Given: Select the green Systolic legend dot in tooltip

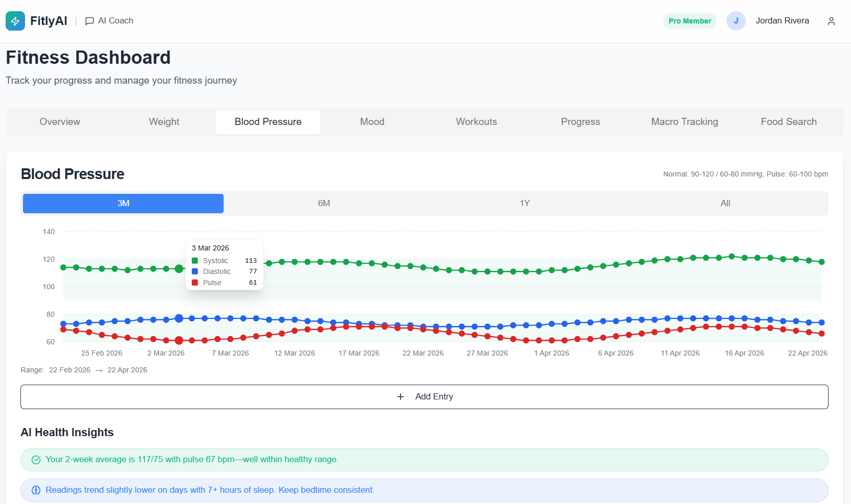Looking at the screenshot, I should (x=194, y=261).
